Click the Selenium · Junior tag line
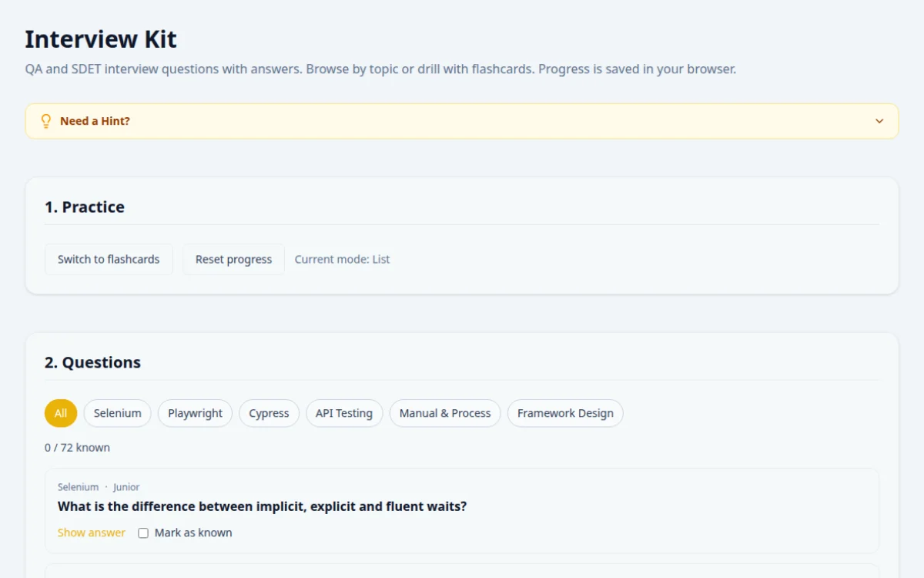 [x=99, y=487]
